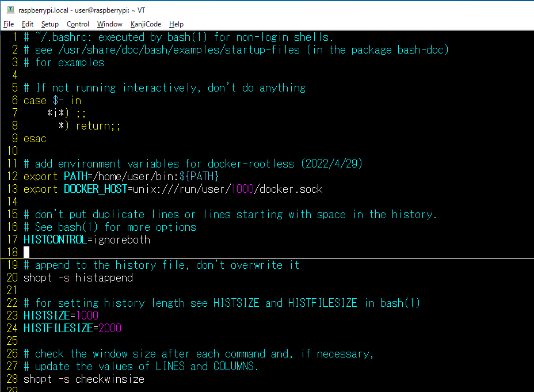
Task: Place cursor on '# ~/.bashrc: executed by bash(1)' line
Action: click(178, 37)
